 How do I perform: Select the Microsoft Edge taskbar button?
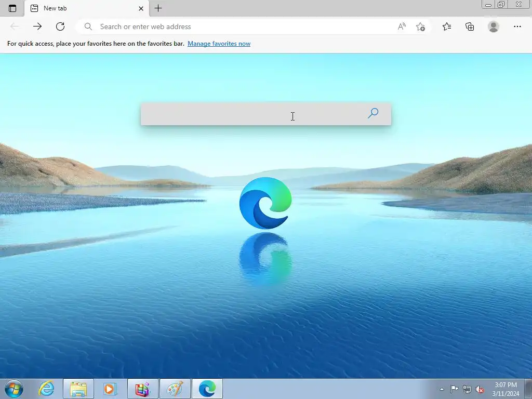(x=207, y=389)
